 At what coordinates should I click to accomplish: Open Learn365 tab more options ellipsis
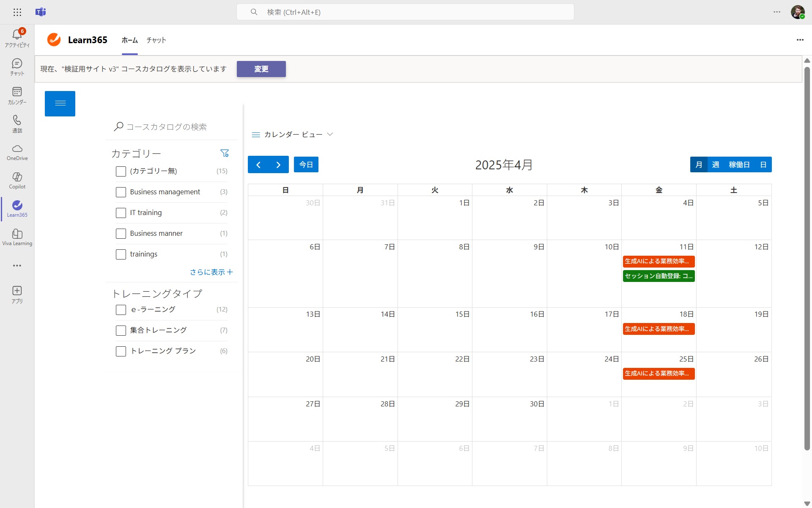click(800, 40)
